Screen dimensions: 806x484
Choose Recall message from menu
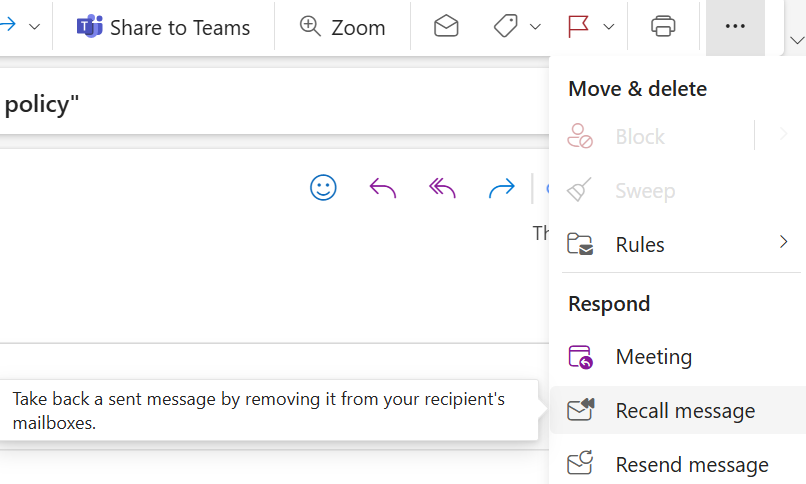678,411
